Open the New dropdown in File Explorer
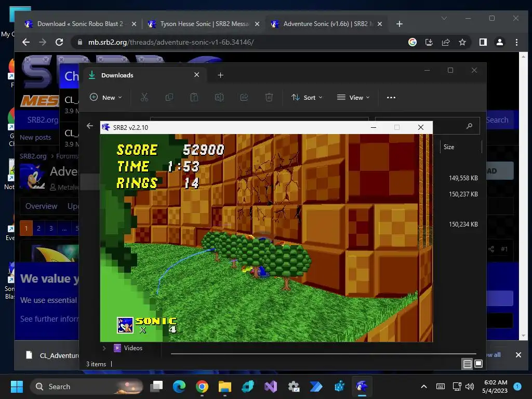This screenshot has width=532, height=399. click(x=105, y=97)
